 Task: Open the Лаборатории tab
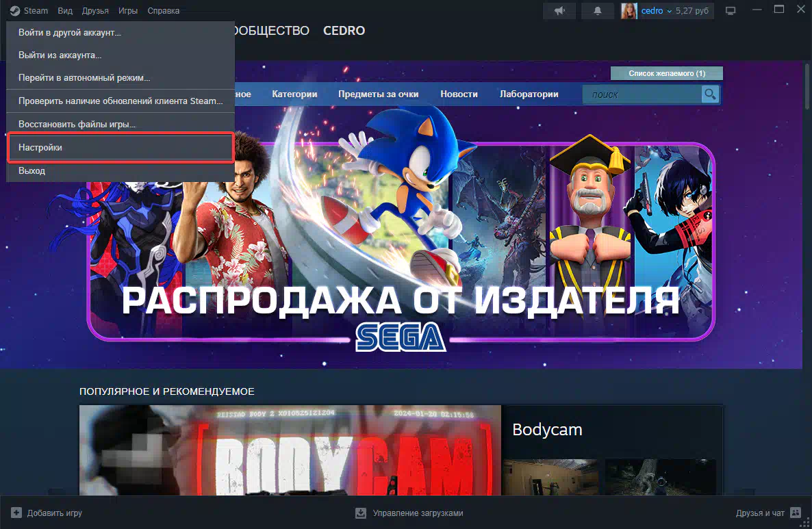529,94
